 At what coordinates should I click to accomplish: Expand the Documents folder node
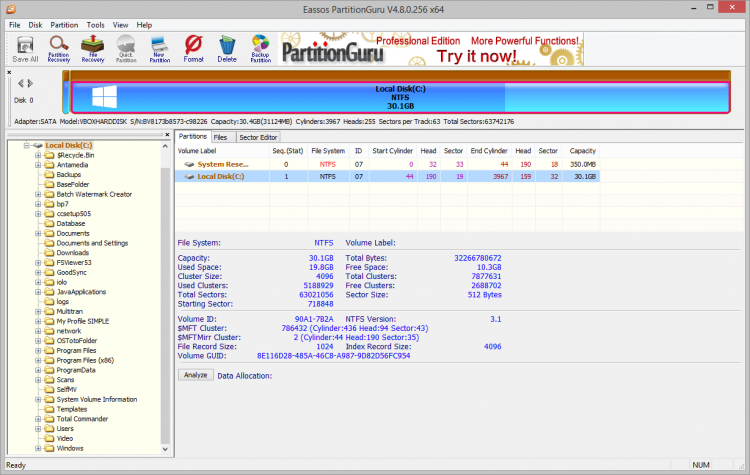(x=38, y=233)
